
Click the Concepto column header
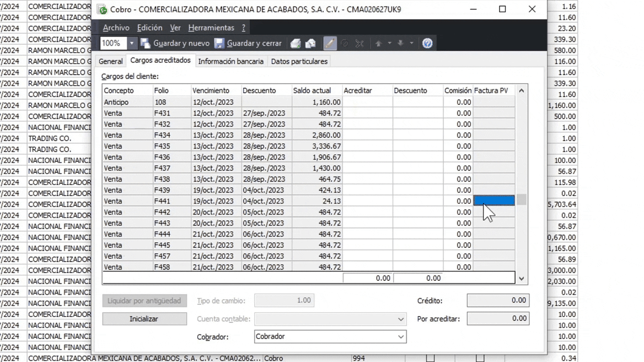coord(127,91)
